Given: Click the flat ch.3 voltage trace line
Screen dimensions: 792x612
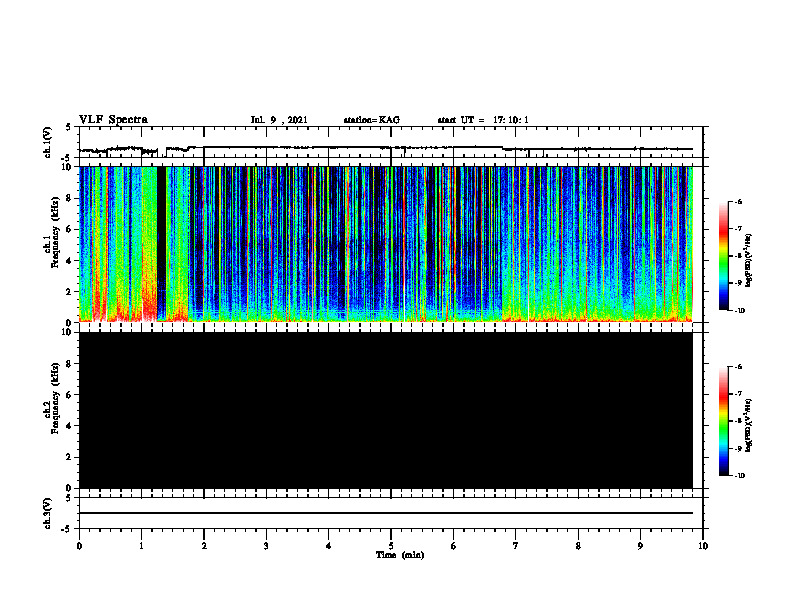Looking at the screenshot, I should pos(386,513).
